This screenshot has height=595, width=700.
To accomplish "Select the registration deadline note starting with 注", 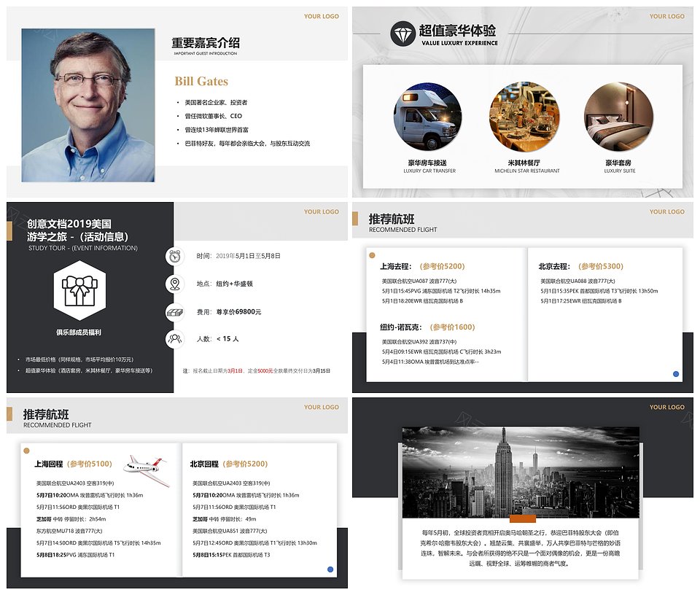I will 256,371.
